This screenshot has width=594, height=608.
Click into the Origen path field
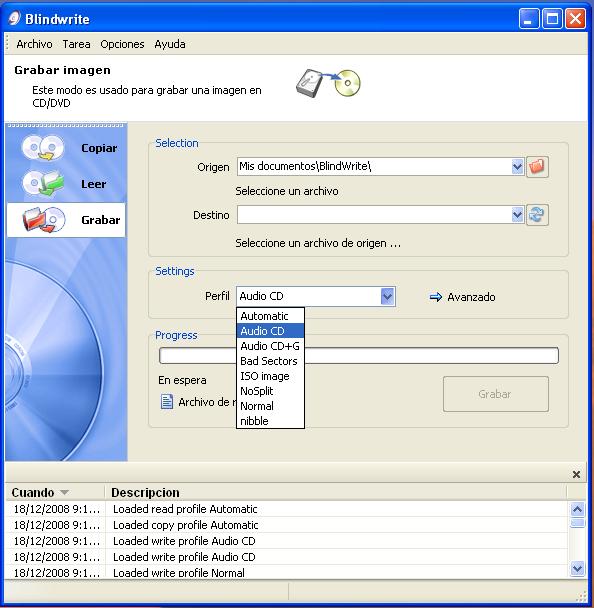pyautogui.click(x=374, y=167)
